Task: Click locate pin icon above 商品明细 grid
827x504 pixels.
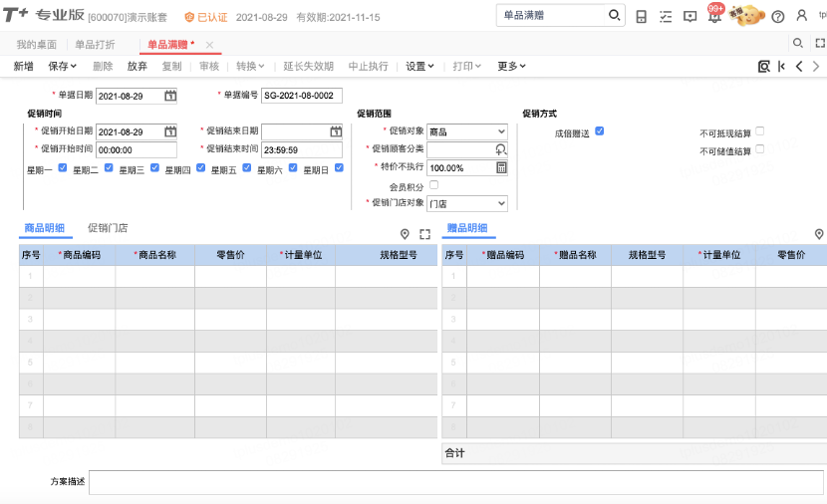Action: click(x=405, y=234)
